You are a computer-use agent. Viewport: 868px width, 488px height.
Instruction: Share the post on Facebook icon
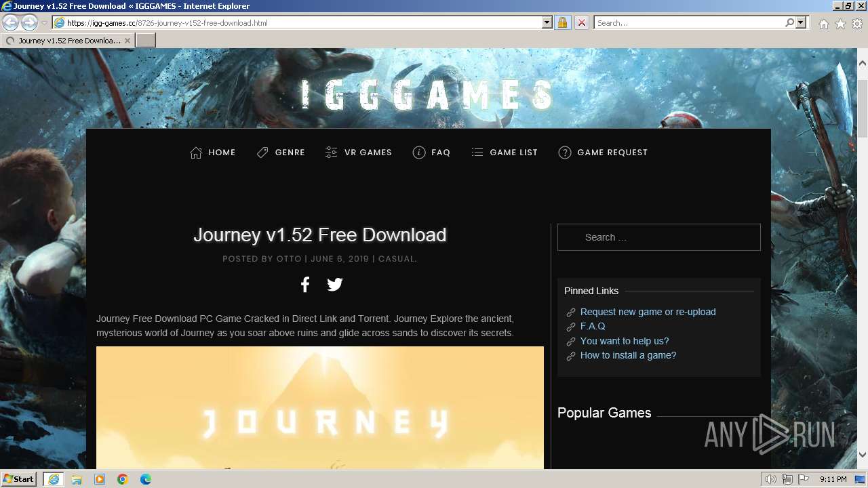(305, 285)
